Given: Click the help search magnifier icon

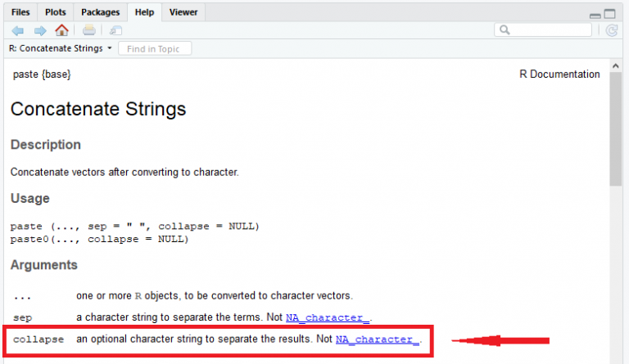Looking at the screenshot, I should (505, 30).
